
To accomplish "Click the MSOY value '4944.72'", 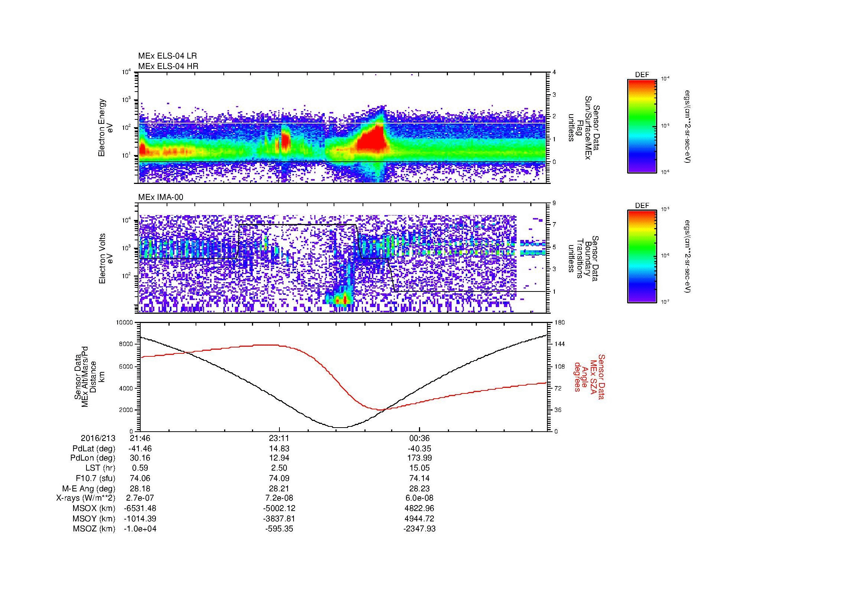I will [419, 518].
